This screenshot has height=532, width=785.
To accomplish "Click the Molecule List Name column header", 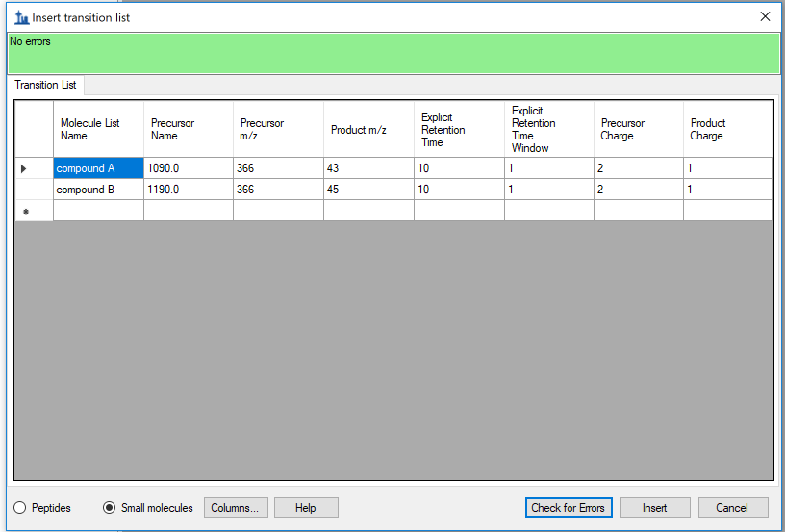I will [98, 130].
